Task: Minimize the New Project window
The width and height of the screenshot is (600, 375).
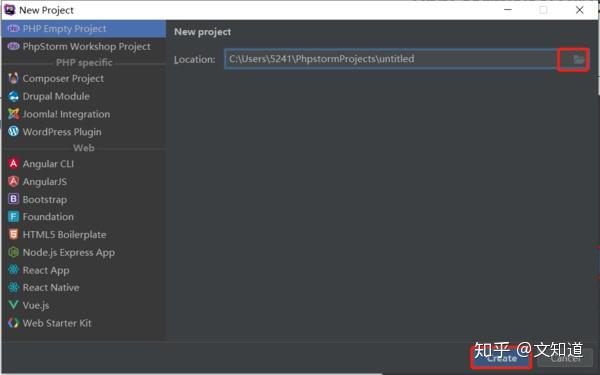Action: pyautogui.click(x=508, y=10)
